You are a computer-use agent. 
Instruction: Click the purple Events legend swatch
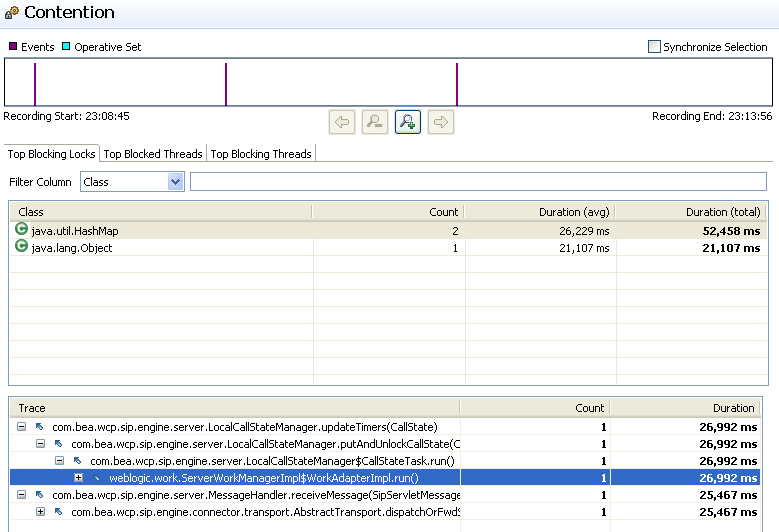point(13,47)
